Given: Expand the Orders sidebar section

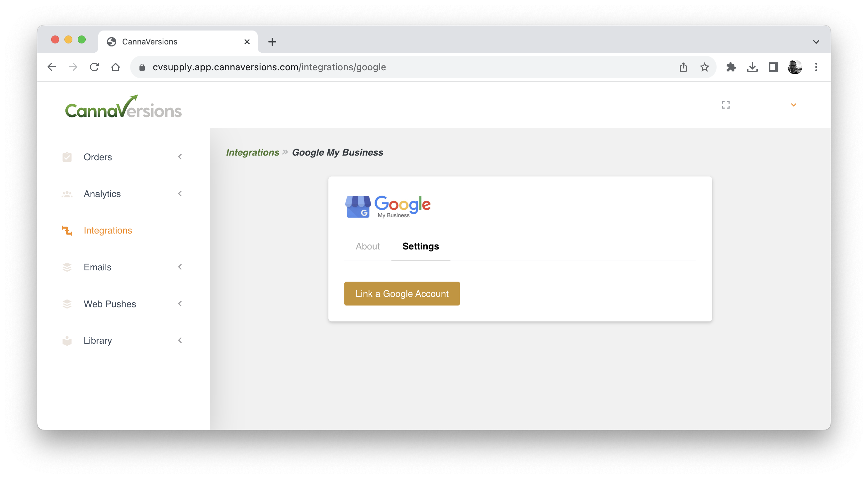Looking at the screenshot, I should (181, 157).
